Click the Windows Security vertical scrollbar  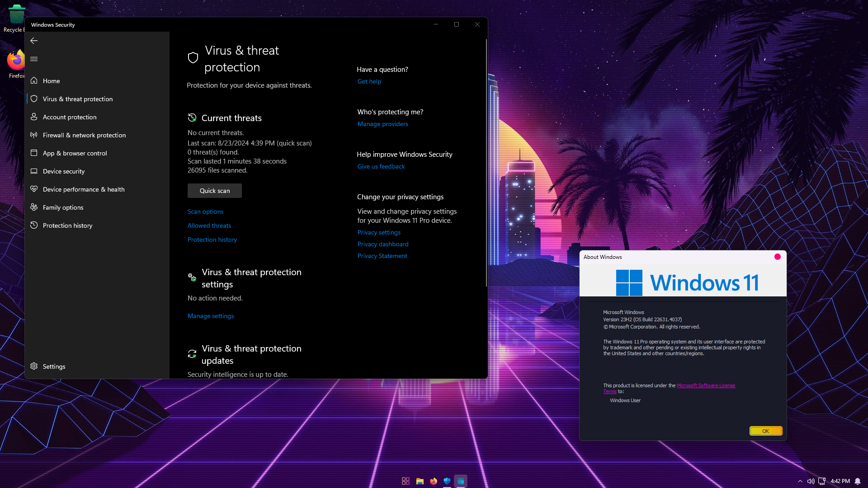(486, 163)
